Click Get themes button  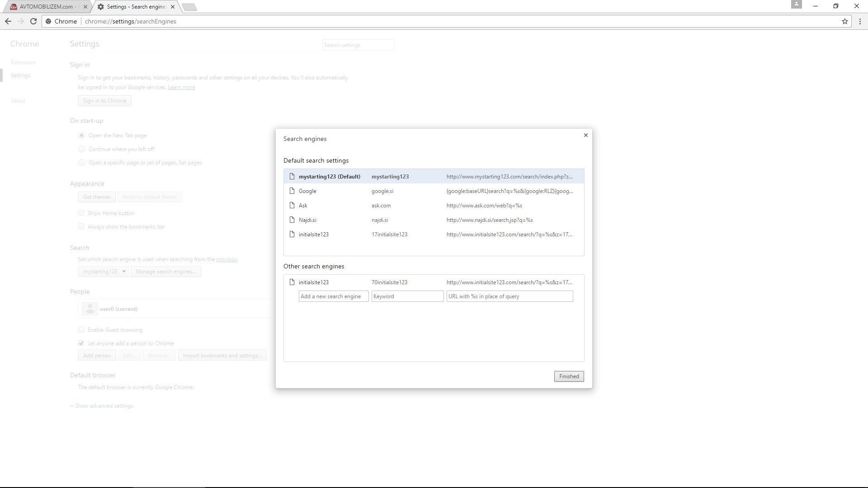[x=97, y=197]
